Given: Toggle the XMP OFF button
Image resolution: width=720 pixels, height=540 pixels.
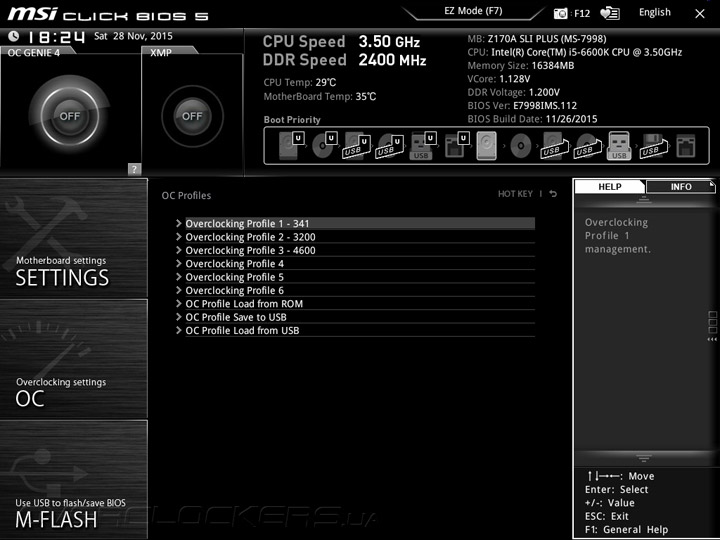Looking at the screenshot, I should [x=192, y=116].
